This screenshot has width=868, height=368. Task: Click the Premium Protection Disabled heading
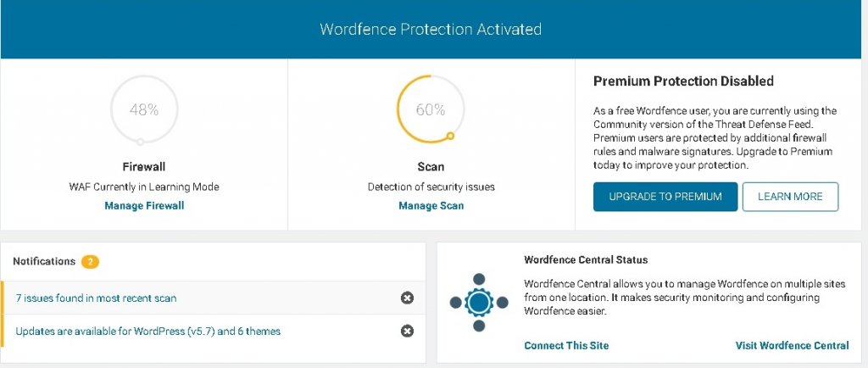click(683, 81)
